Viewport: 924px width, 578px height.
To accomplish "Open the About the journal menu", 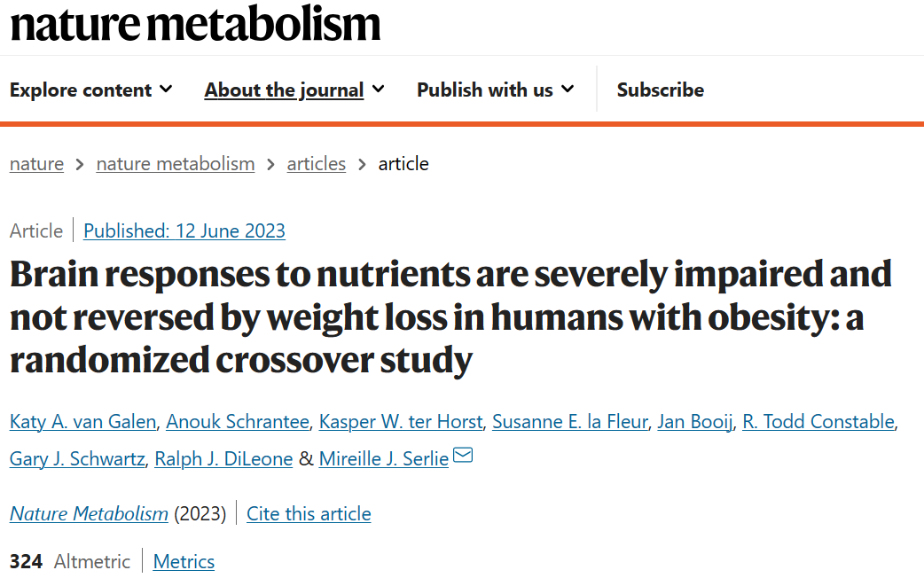I will 294,90.
